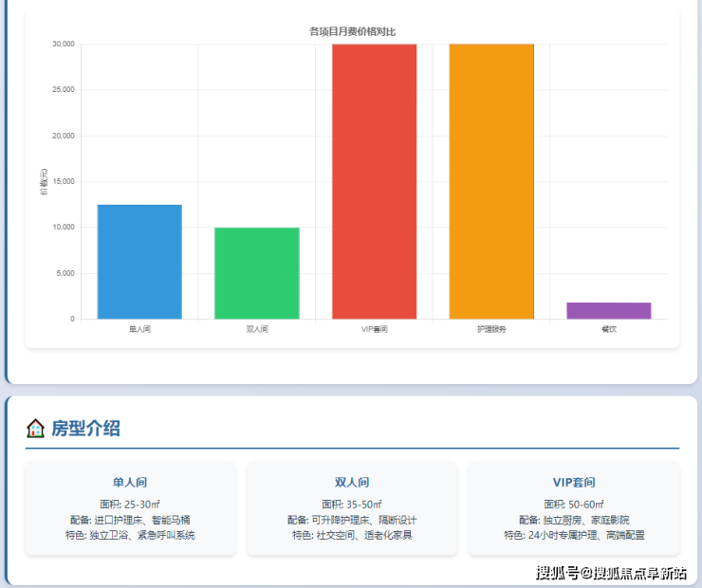The image size is (702, 588).
Task: Click the 价格(元) y-axis title
Action: click(x=44, y=181)
